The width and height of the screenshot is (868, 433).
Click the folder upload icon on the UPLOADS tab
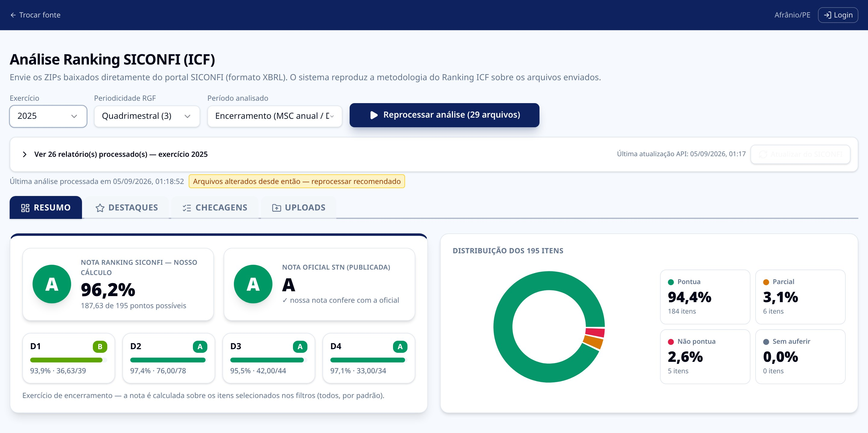pyautogui.click(x=276, y=208)
